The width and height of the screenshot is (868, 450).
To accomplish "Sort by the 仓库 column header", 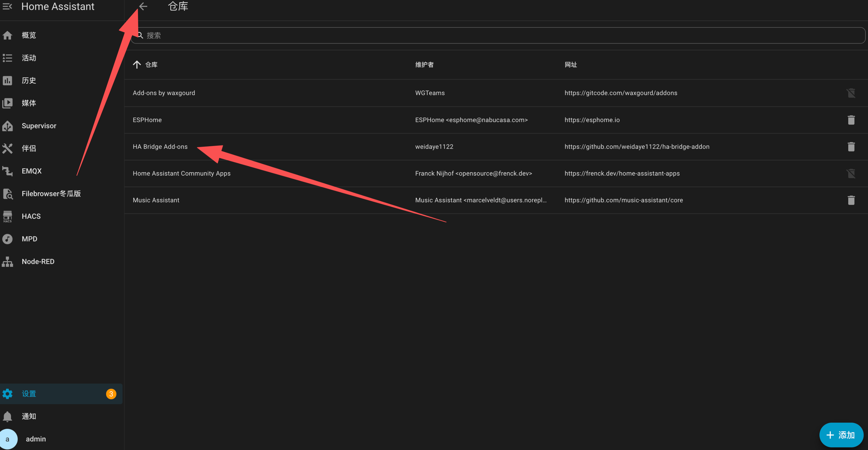I will click(151, 65).
